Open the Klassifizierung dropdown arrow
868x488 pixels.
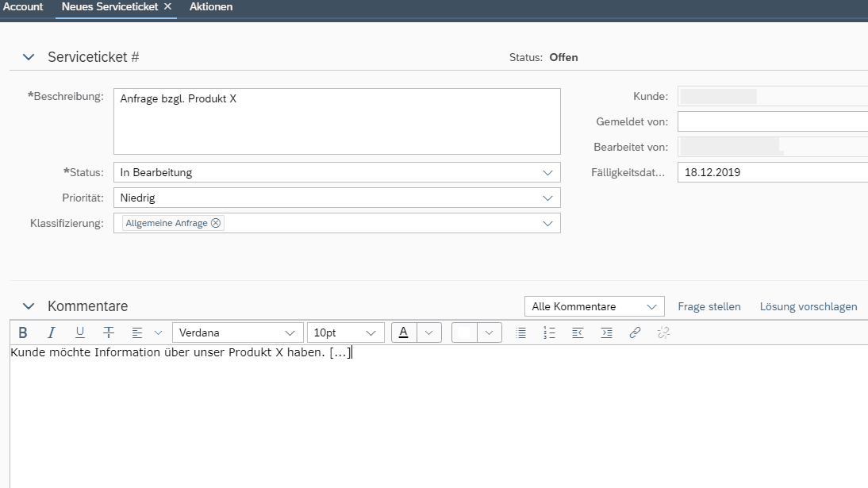tap(547, 223)
